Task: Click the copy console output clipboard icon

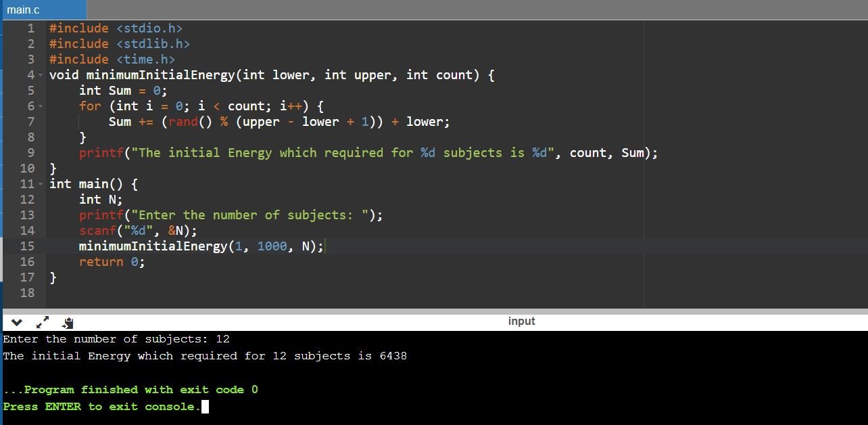Action: tap(68, 323)
